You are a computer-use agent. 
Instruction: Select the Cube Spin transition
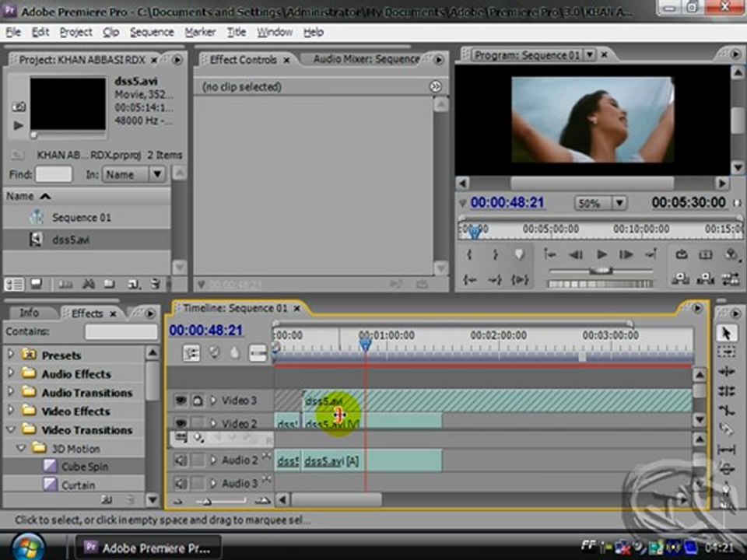[x=84, y=467]
